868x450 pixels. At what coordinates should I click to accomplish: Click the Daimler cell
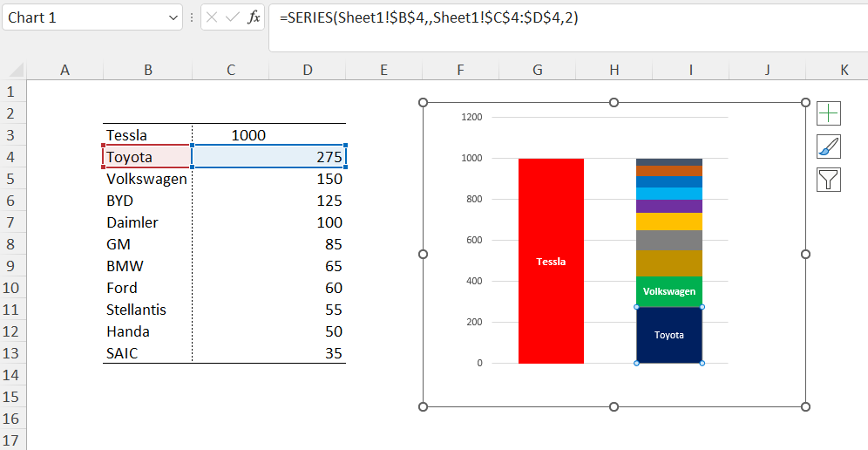coord(148,222)
